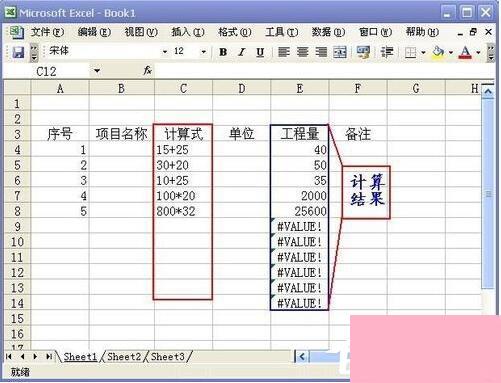501x383 pixels.
Task: Align text left
Action: pyautogui.click(x=284, y=52)
